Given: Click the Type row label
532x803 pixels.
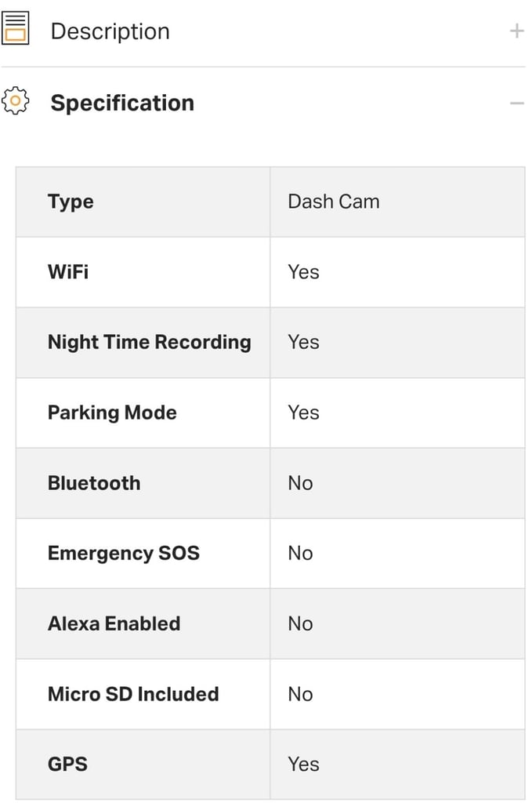Looking at the screenshot, I should [x=71, y=202].
